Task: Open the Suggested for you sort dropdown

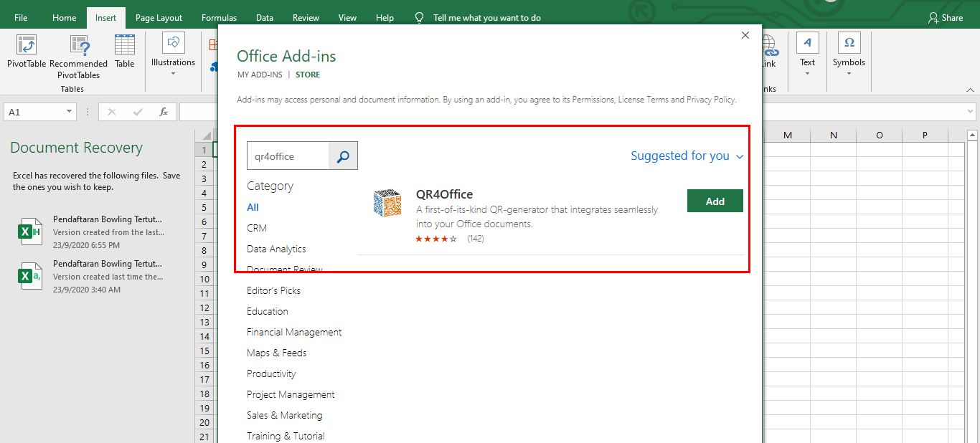Action: [687, 156]
